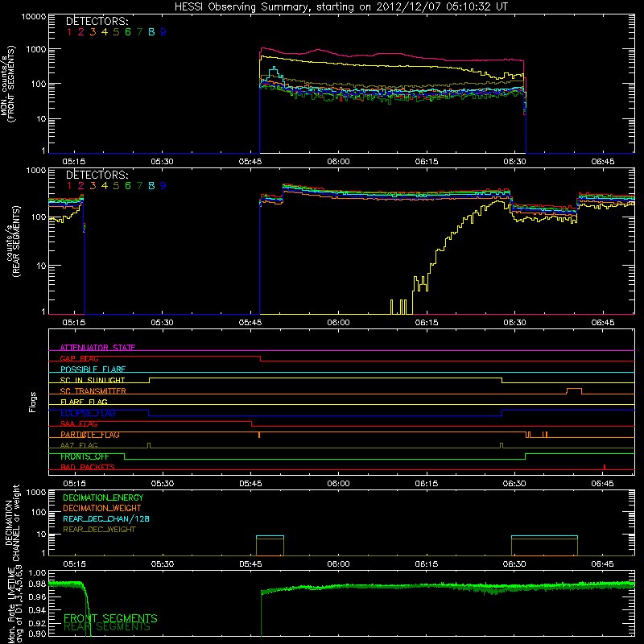Select DETECTORS: label in the front segments panel

pos(97,22)
